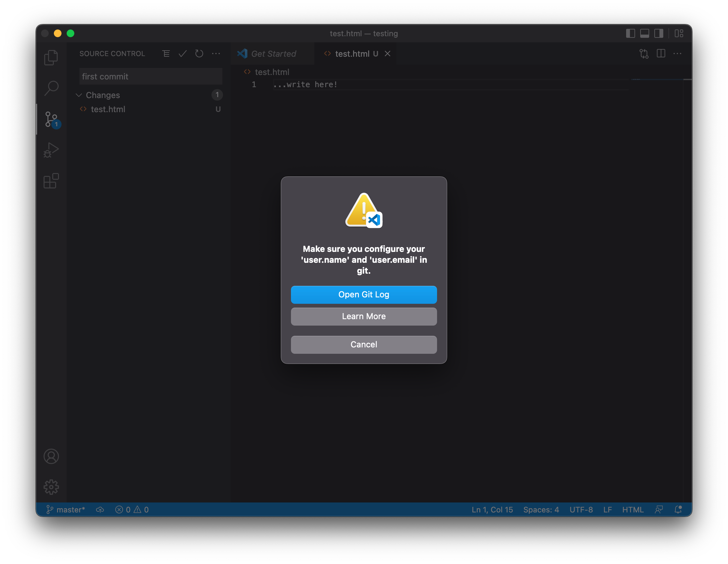Open the Manage gear icon
Screen dimensions: 728x564
(51, 487)
